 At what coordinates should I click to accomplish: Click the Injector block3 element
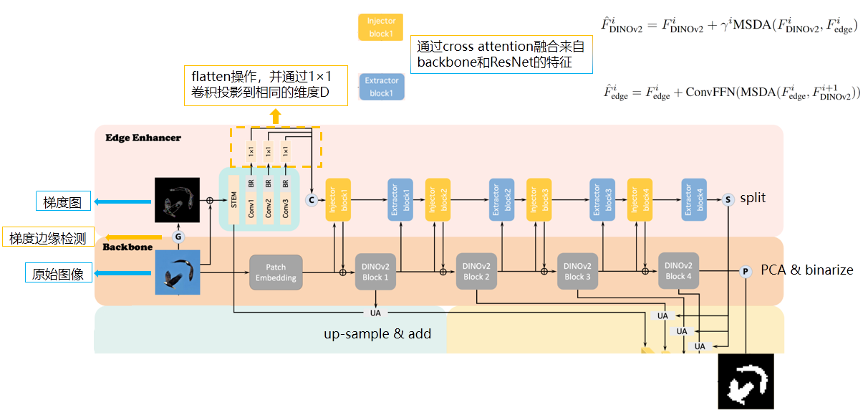[539, 200]
